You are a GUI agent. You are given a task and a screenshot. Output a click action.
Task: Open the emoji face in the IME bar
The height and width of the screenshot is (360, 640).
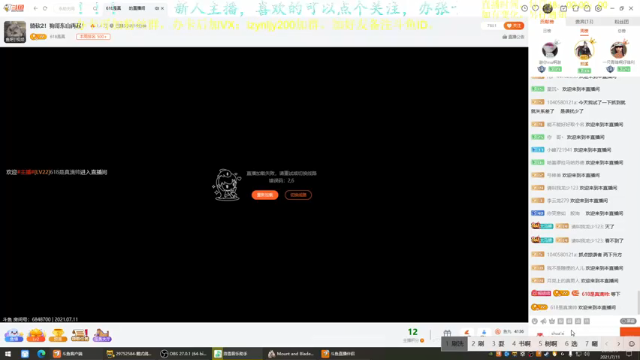[x=632, y=344]
